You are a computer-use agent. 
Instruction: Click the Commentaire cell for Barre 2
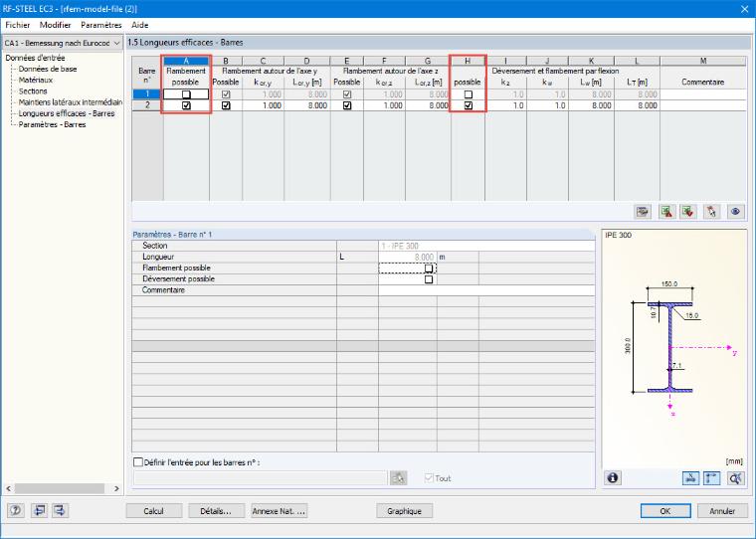pyautogui.click(x=702, y=105)
